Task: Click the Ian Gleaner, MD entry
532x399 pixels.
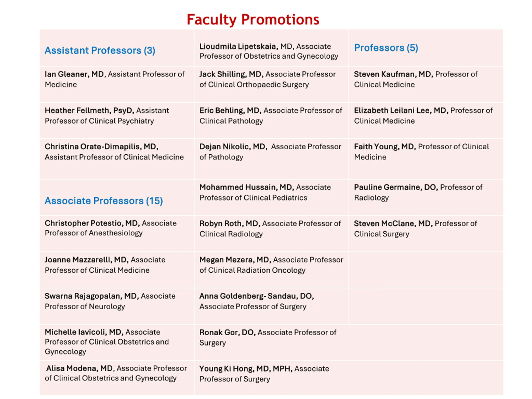Action: pos(115,79)
